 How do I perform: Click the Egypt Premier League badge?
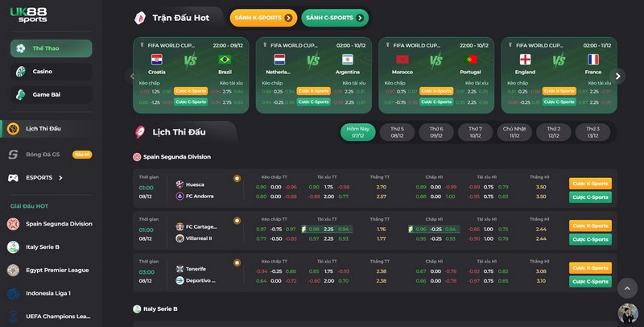click(x=13, y=271)
